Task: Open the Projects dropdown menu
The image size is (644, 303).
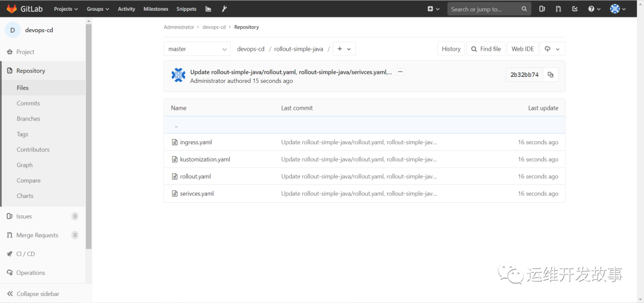Action: pyautogui.click(x=66, y=8)
